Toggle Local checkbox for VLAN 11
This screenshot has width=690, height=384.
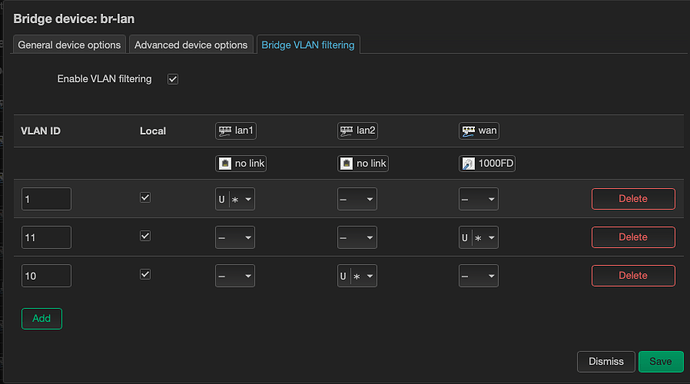145,236
